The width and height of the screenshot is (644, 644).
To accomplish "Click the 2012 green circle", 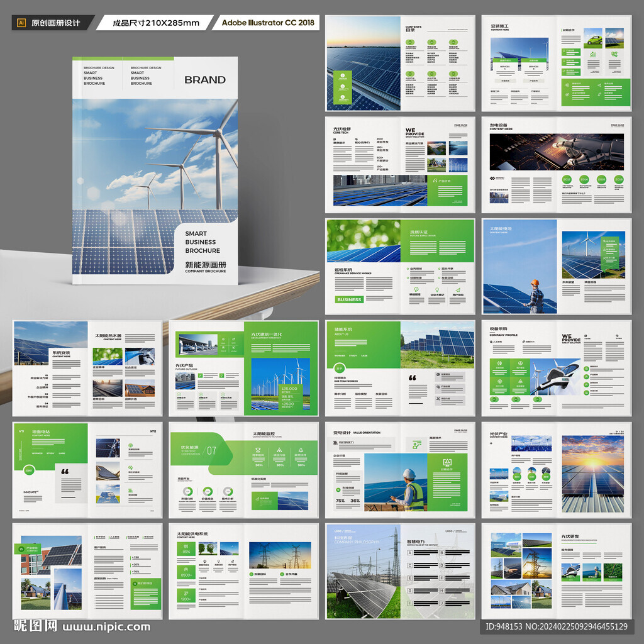I will pos(567,179).
